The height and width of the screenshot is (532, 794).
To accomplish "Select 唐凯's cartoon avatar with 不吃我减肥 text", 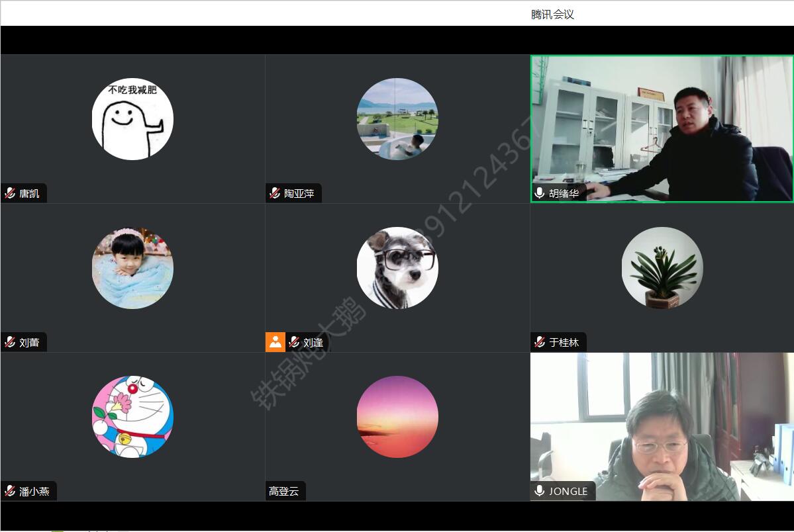I will click(132, 119).
